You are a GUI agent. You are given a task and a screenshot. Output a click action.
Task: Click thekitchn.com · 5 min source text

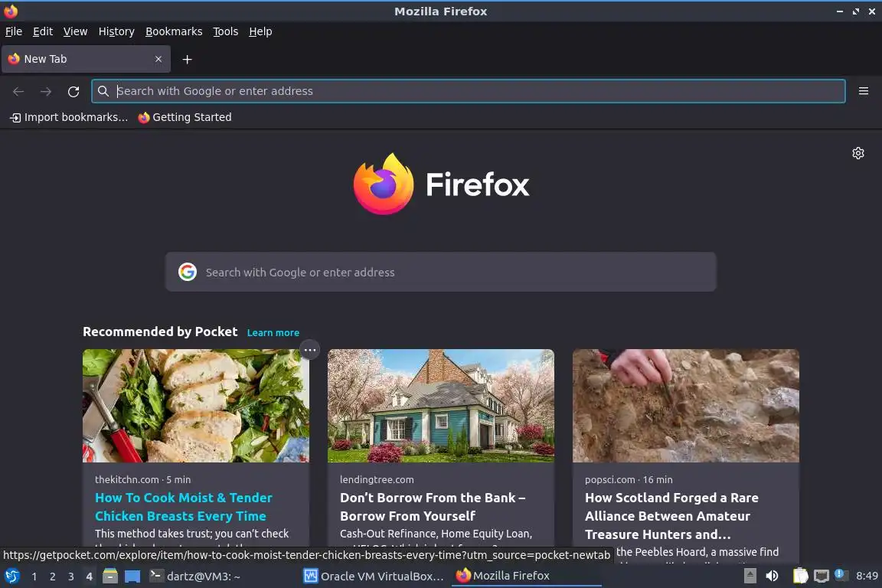143,479
